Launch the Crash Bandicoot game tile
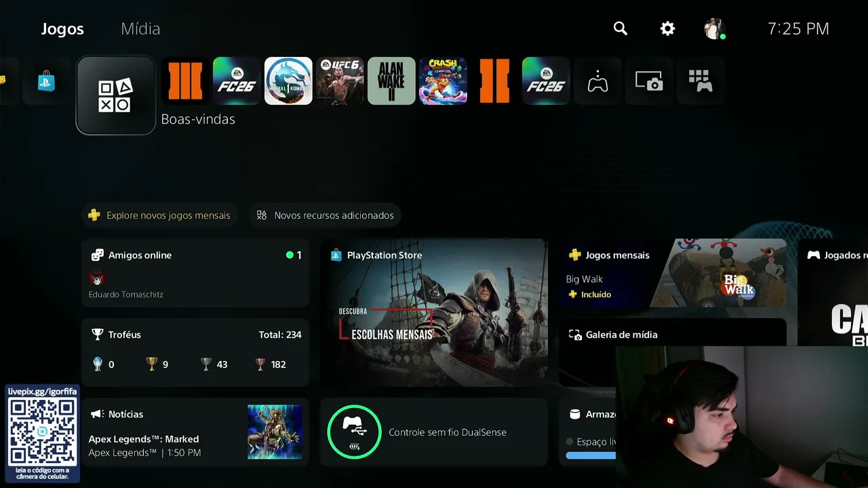The width and height of the screenshot is (868, 488). (443, 81)
